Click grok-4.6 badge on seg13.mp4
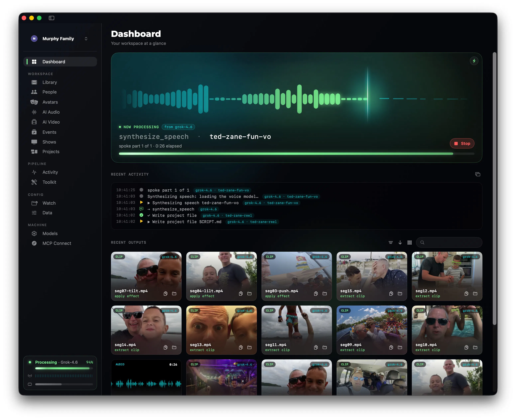This screenshot has width=516, height=420. [x=245, y=311]
